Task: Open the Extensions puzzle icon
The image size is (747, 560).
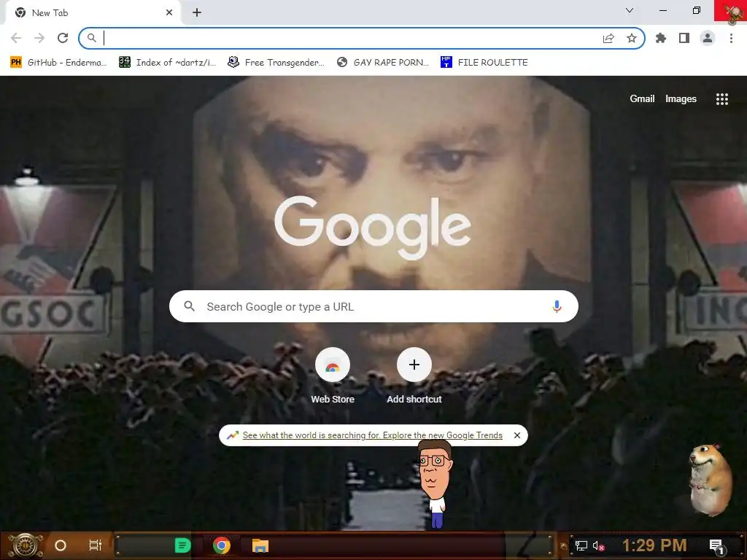Action: coord(661,38)
